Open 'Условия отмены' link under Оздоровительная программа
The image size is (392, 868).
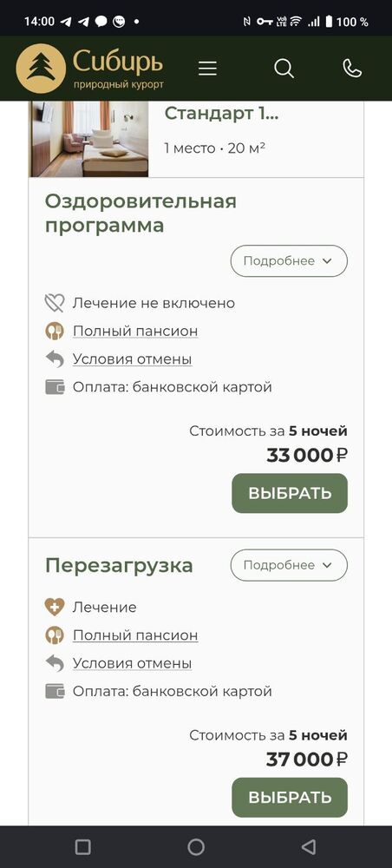coord(132,359)
